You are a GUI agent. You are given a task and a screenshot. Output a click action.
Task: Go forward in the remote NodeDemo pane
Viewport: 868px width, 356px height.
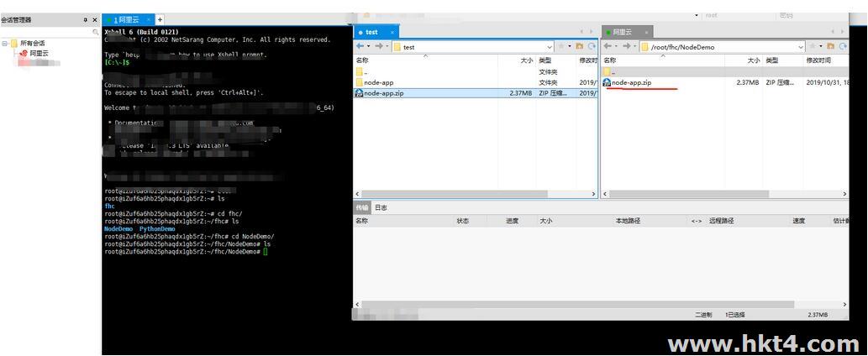(627, 46)
